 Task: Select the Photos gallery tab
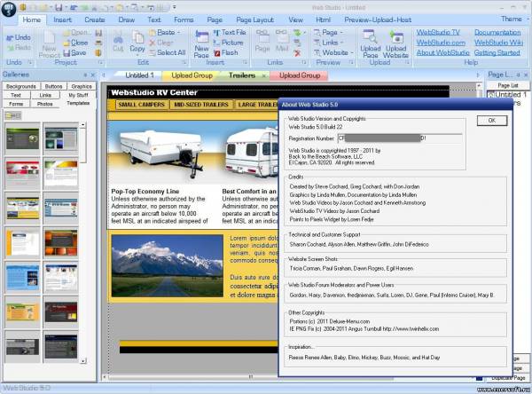[x=45, y=104]
